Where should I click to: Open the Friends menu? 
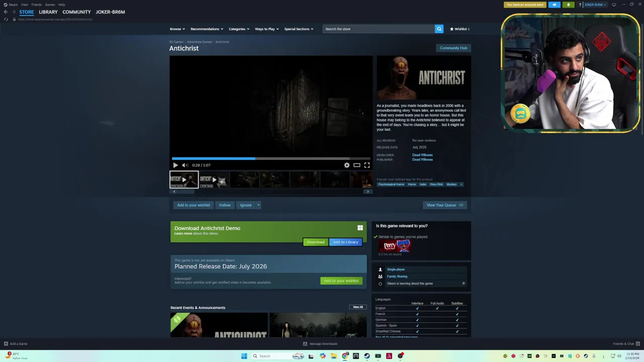point(37,5)
